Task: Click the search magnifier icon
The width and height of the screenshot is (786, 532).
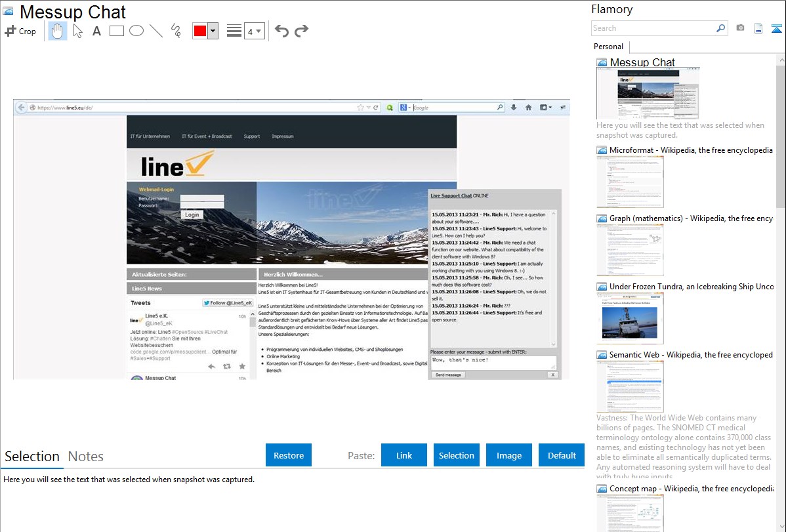Action: tap(721, 28)
